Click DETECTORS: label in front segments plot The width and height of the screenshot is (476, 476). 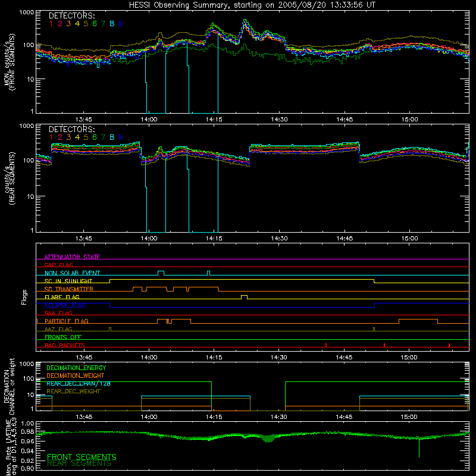71,15
